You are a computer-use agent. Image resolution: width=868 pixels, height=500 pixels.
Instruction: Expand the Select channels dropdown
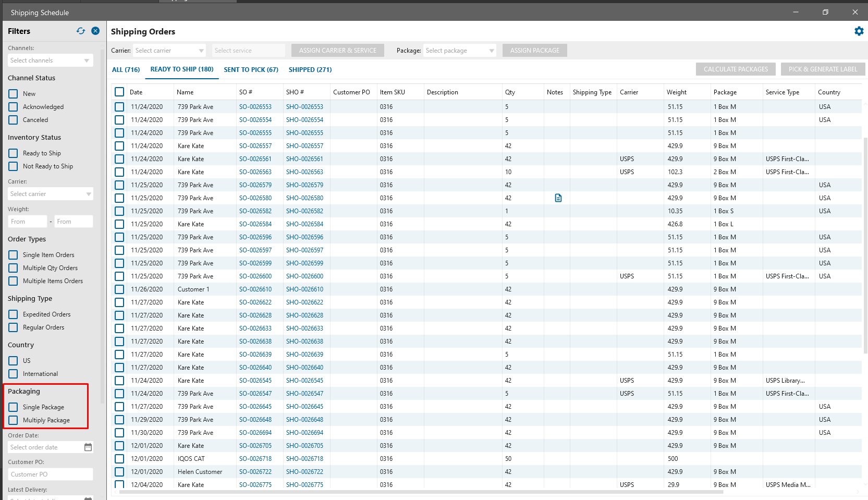pos(50,60)
